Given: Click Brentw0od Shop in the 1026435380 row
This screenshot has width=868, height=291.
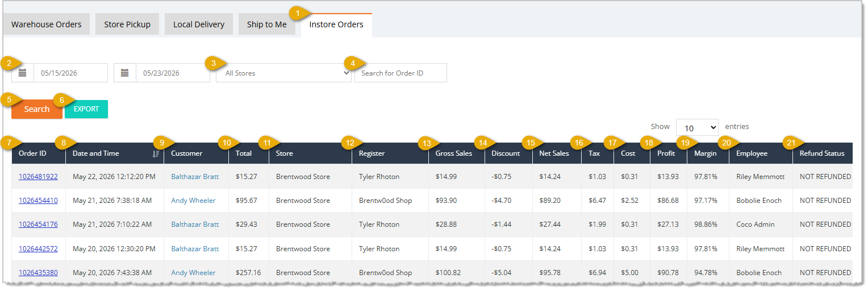Looking at the screenshot, I should pos(386,273).
